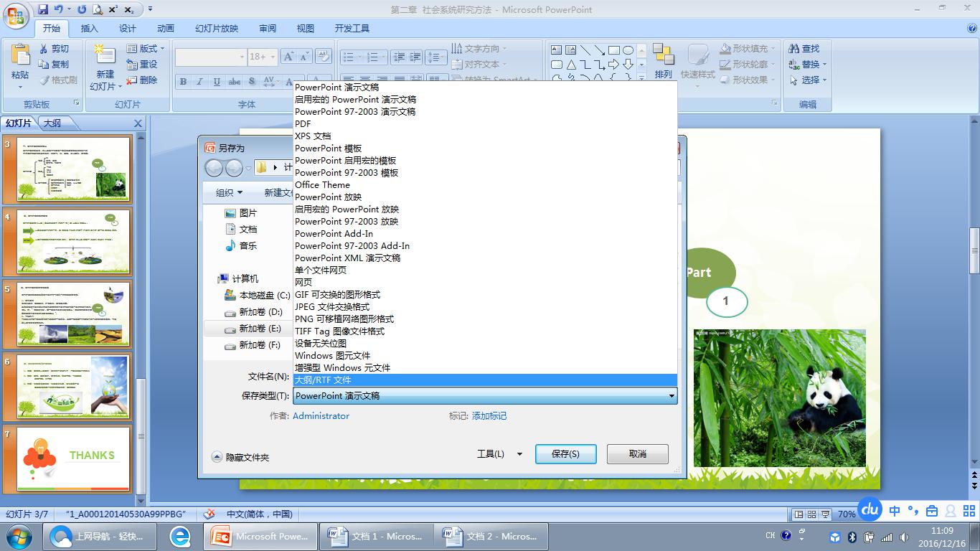Click the Paste icon in clipboard group
Viewport: 980px width, 551px height.
pyautogui.click(x=20, y=56)
